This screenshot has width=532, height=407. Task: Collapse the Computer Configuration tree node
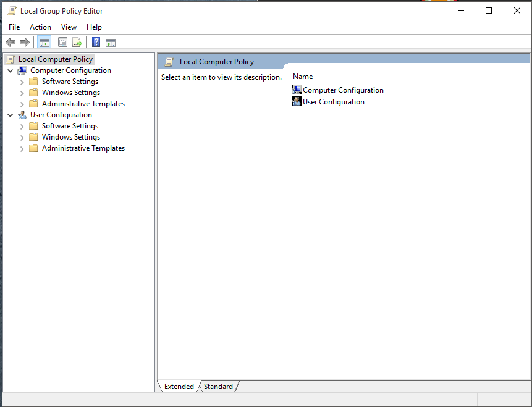11,71
